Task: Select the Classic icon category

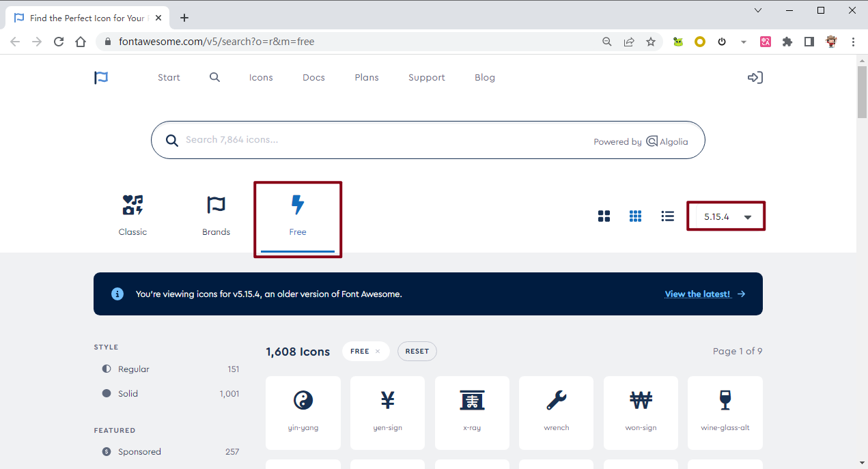Action: tap(132, 215)
